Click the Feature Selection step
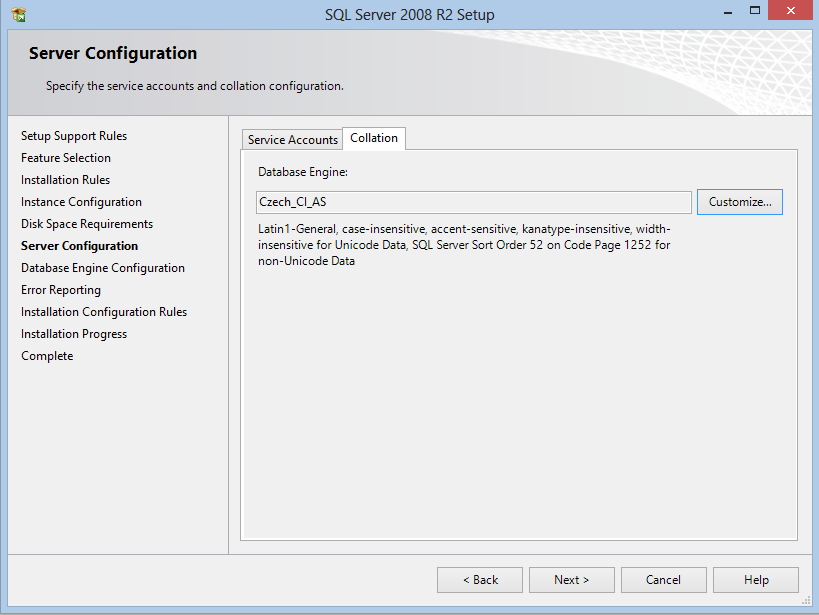The image size is (819, 615). tap(66, 158)
